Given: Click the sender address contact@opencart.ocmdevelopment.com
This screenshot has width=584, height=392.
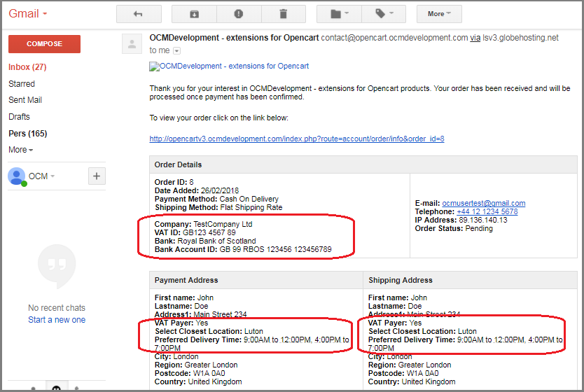Looking at the screenshot, I should (394, 38).
